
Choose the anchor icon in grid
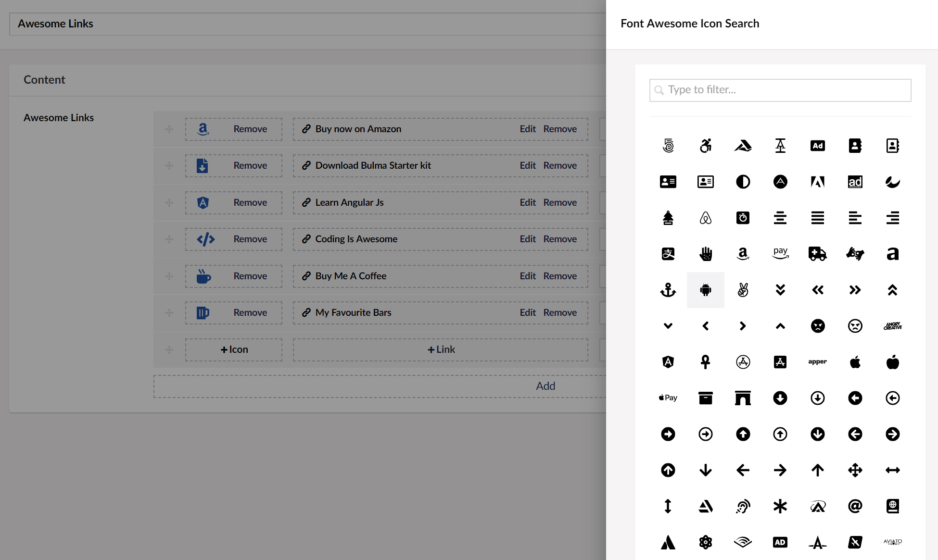(x=668, y=290)
